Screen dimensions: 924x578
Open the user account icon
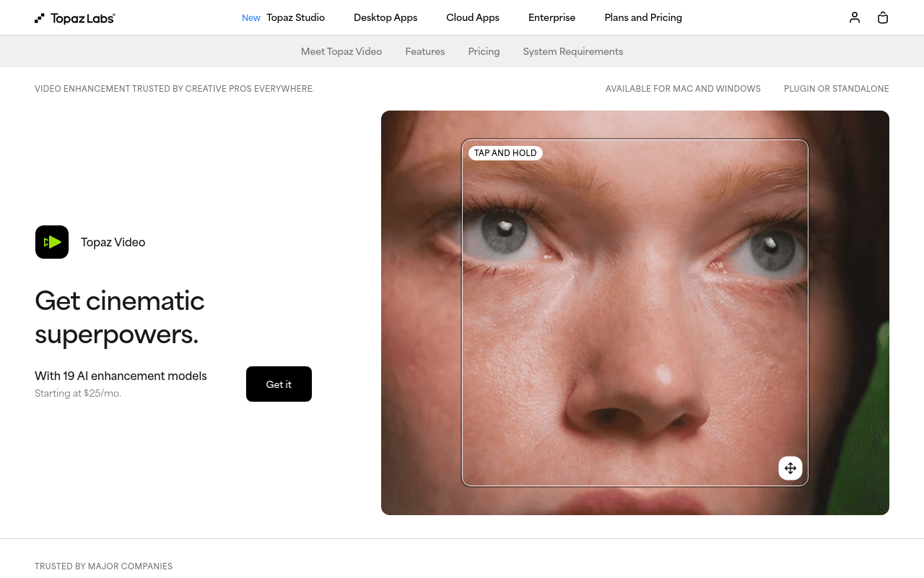click(x=855, y=17)
